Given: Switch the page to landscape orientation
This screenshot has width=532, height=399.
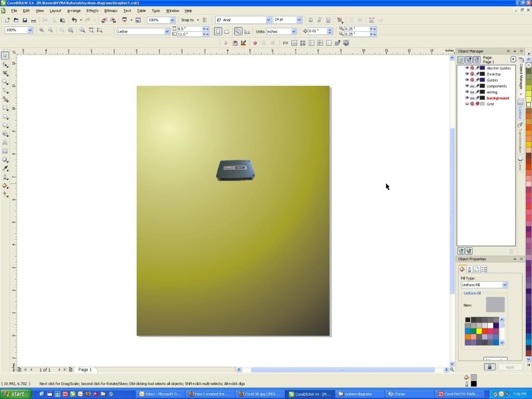Looking at the screenshot, I should [227, 31].
